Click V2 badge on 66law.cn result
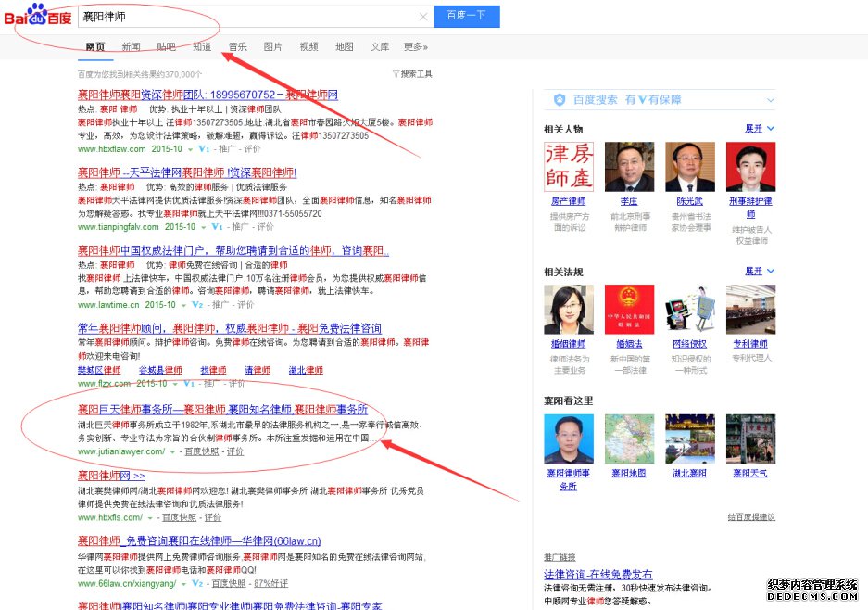Viewport: 868px width, 610px height. [197, 583]
